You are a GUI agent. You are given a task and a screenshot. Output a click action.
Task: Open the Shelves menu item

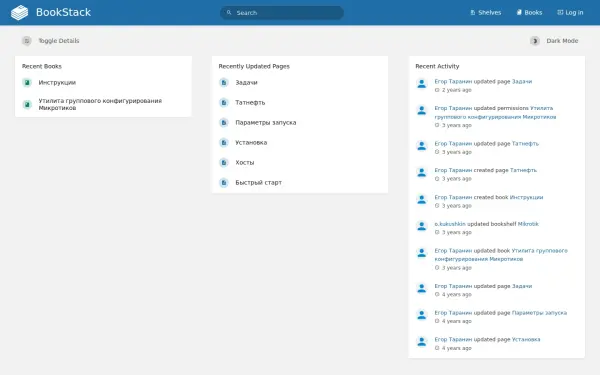pos(486,13)
